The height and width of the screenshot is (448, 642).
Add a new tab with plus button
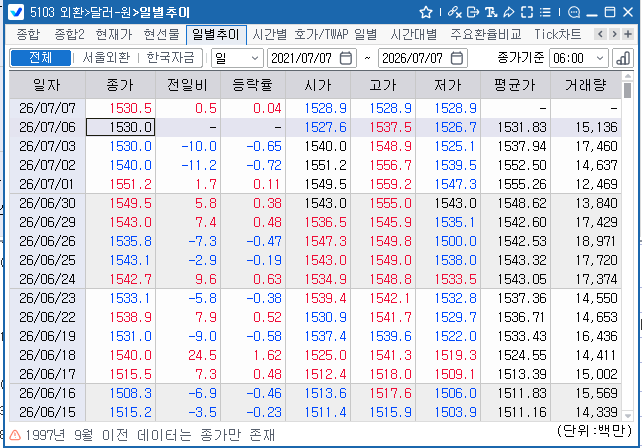tap(628, 34)
